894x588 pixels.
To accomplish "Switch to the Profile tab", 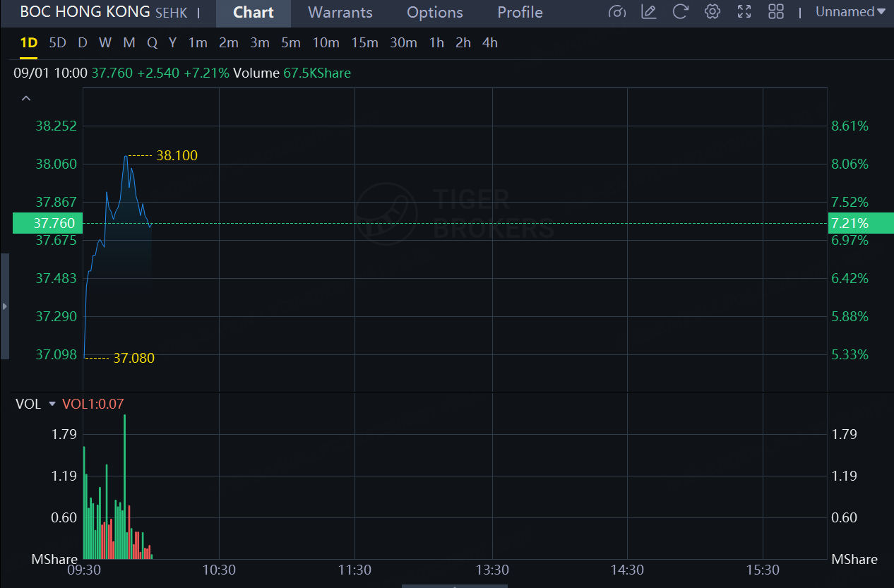I will (x=520, y=13).
